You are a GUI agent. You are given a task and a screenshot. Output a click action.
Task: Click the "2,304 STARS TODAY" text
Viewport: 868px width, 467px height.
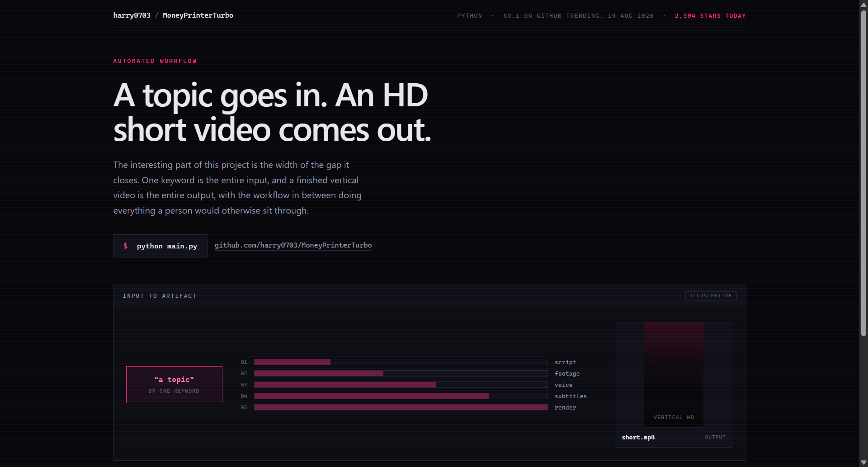pos(710,16)
